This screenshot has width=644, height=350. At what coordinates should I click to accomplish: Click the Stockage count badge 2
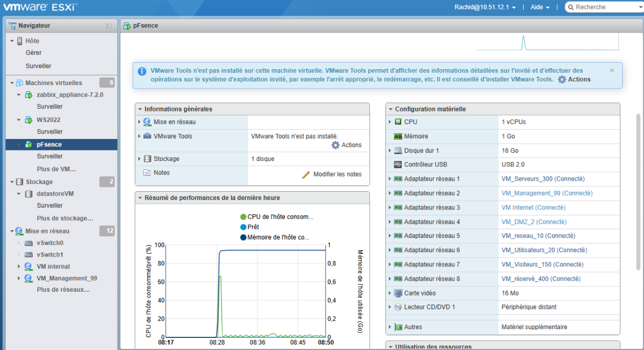pyautogui.click(x=107, y=181)
